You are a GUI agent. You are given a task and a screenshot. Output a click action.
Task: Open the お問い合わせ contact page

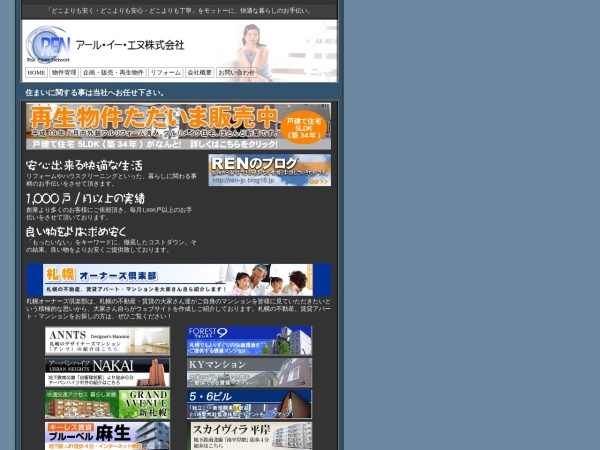pyautogui.click(x=236, y=72)
